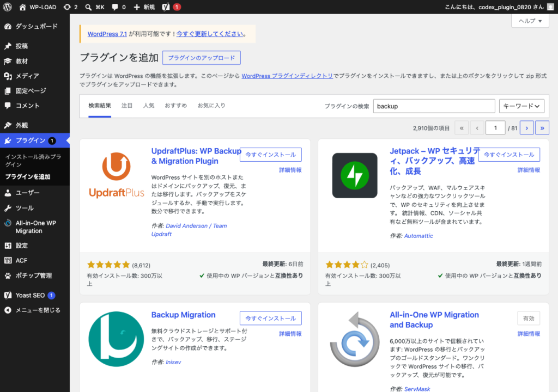Open 投稿 menu in the sidebar
This screenshot has height=392, width=558.
click(x=35, y=46)
